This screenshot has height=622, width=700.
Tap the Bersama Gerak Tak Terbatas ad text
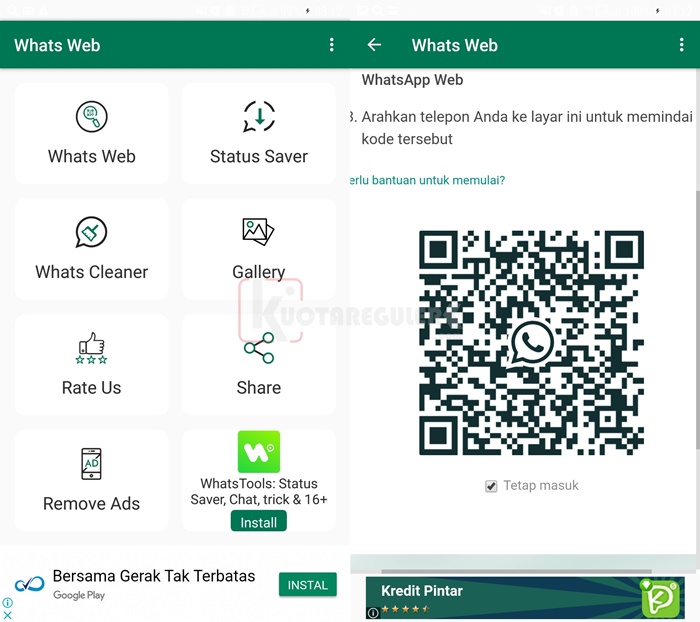(x=154, y=576)
